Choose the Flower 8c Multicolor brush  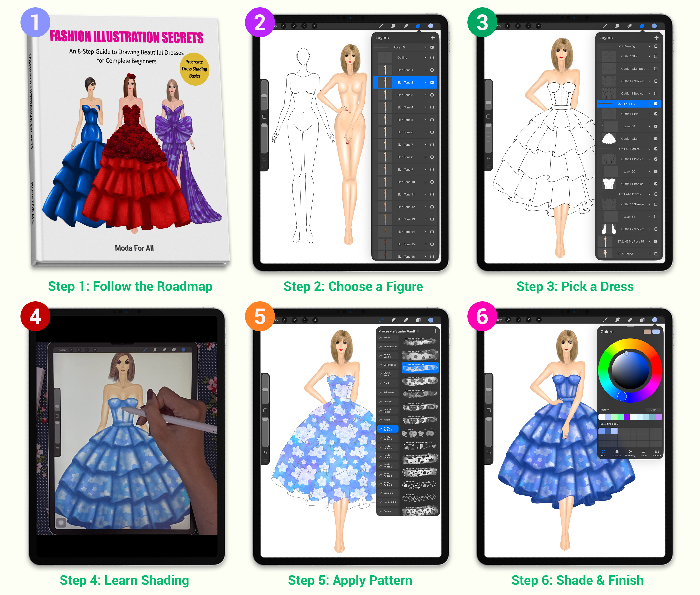tap(420, 368)
